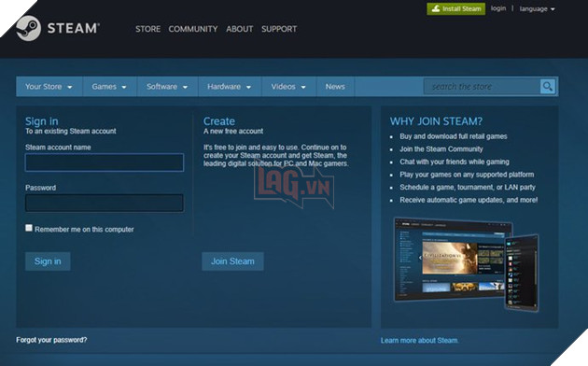This screenshot has width=588, height=366.
Task: Expand the Games dropdown
Action: coord(109,87)
